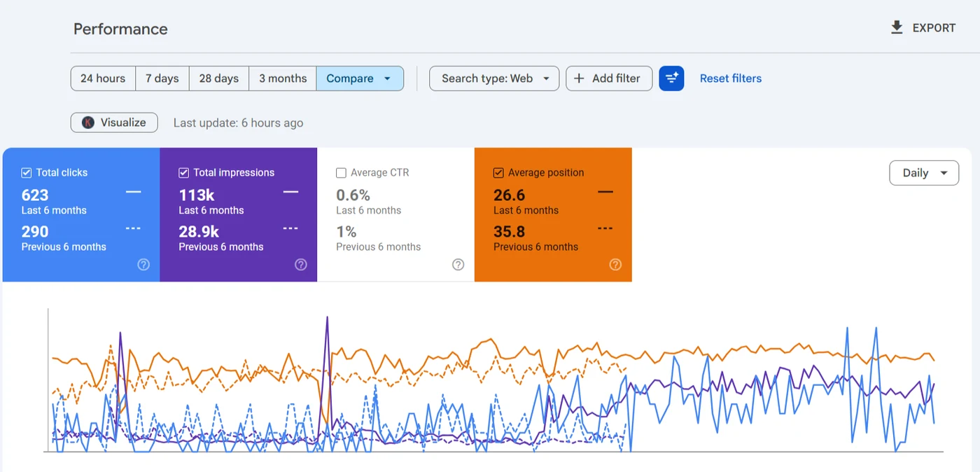Toggle the Total clicks checkbox
980x472 pixels.
click(27, 173)
